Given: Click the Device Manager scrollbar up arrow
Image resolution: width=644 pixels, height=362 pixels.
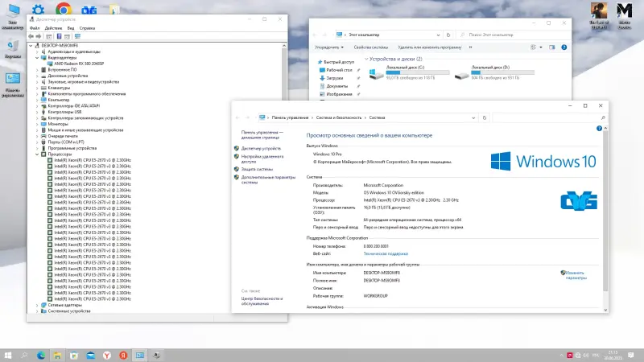Looking at the screenshot, I should [284, 46].
